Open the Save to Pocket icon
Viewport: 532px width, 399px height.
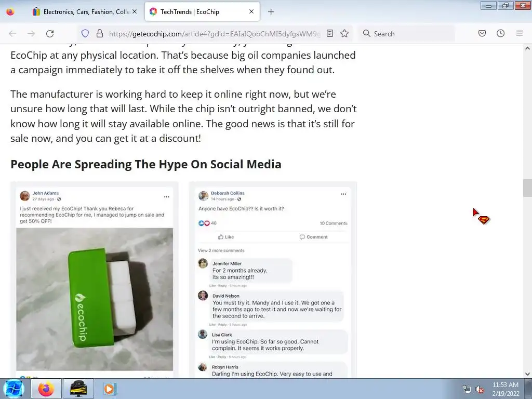(x=482, y=33)
